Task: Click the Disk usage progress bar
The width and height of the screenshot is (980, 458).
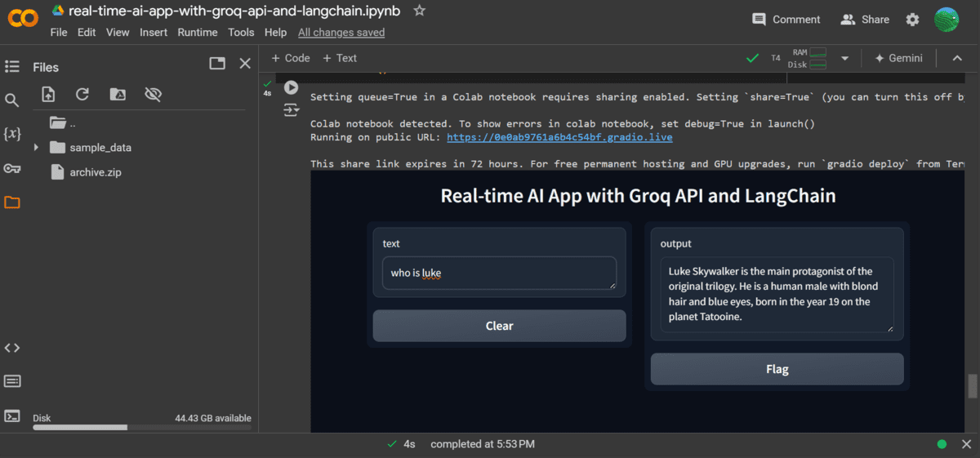Action: (x=142, y=428)
